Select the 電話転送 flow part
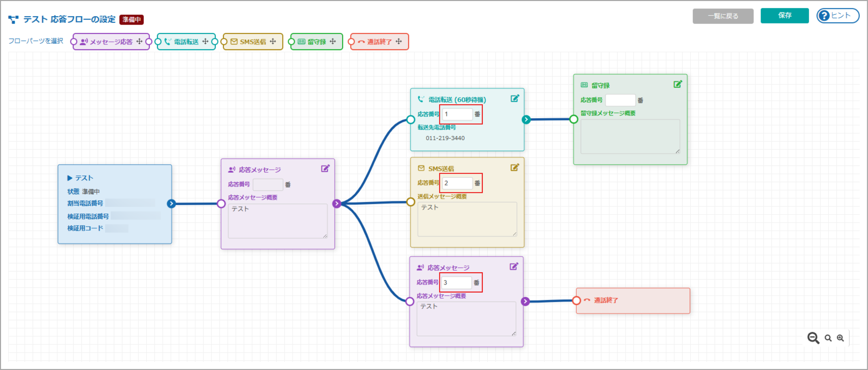The image size is (868, 370). tap(186, 41)
